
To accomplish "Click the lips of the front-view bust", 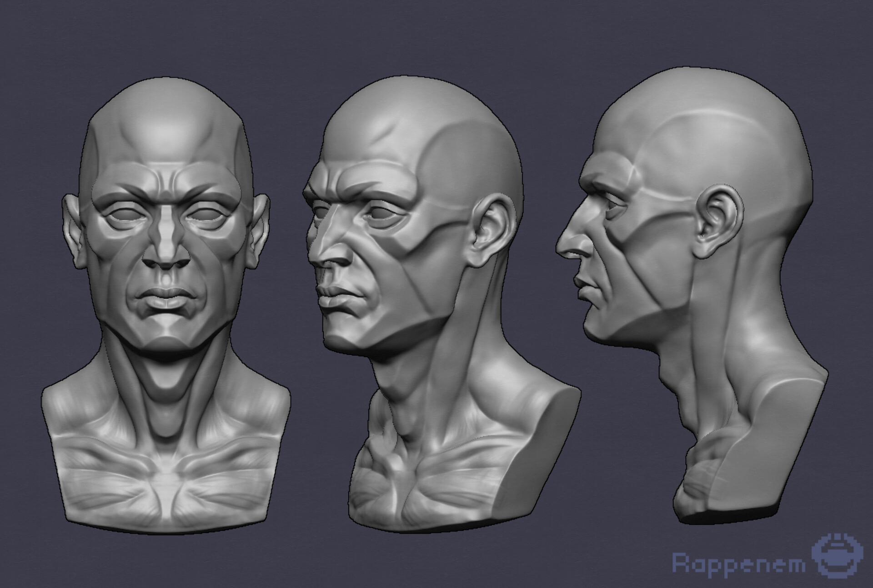I will [x=166, y=298].
